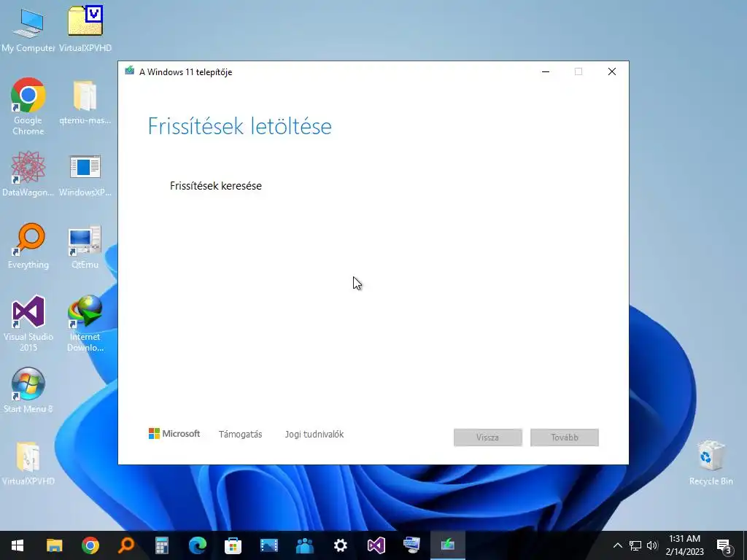Open the VirtualXPVHD folder icon near the taskbar
Screen dimensions: 747x560
28,463
